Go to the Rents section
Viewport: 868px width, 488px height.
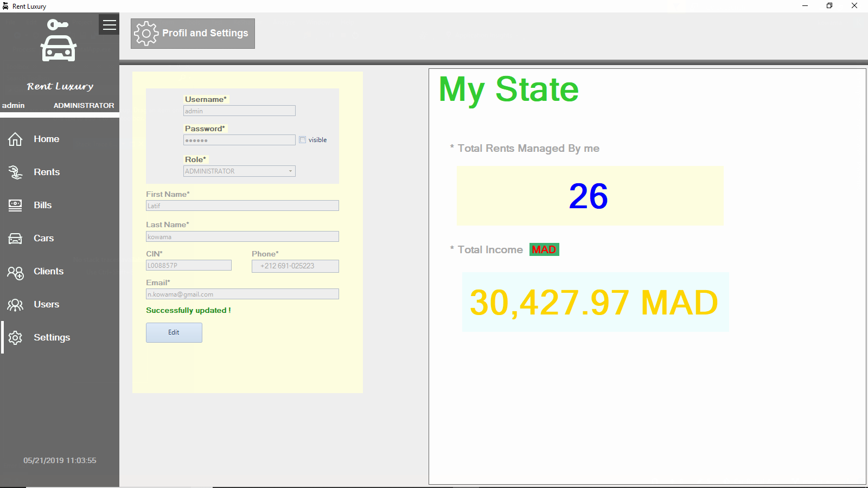pyautogui.click(x=47, y=172)
